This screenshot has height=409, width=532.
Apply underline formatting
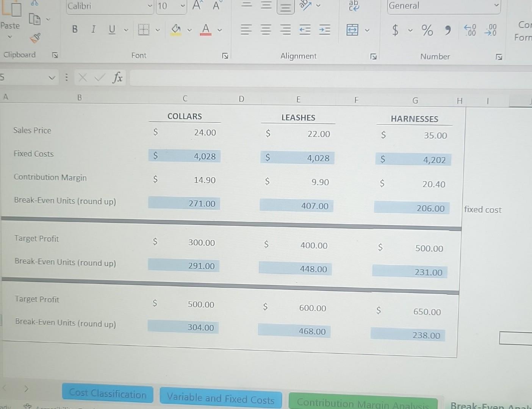(111, 30)
